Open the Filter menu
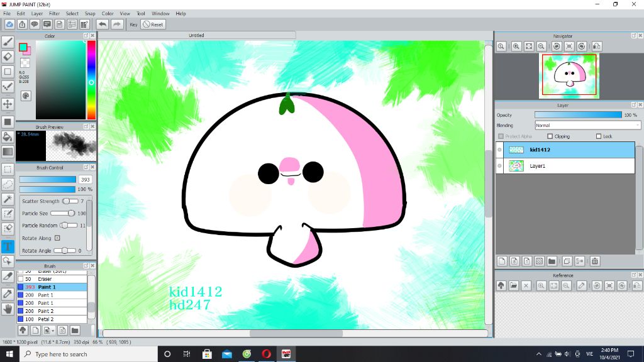Image resolution: width=644 pixels, height=362 pixels. click(x=55, y=14)
